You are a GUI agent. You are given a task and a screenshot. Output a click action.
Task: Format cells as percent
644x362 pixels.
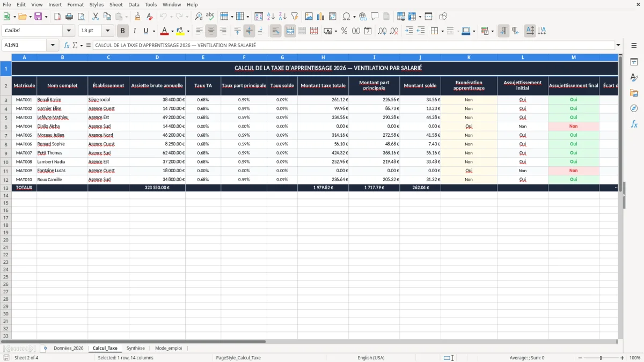pyautogui.click(x=344, y=31)
